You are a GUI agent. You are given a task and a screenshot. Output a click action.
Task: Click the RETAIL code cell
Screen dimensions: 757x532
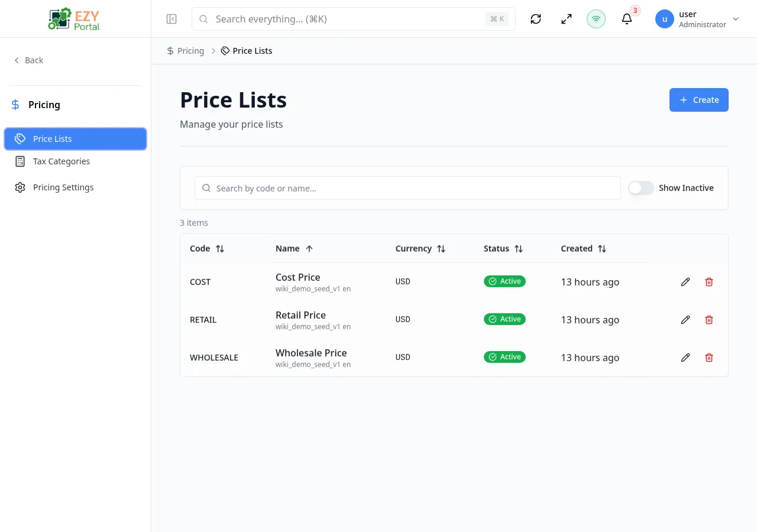click(203, 320)
